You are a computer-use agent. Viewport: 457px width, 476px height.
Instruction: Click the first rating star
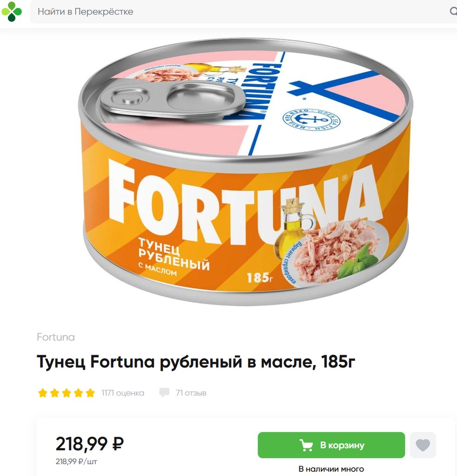[x=43, y=393]
